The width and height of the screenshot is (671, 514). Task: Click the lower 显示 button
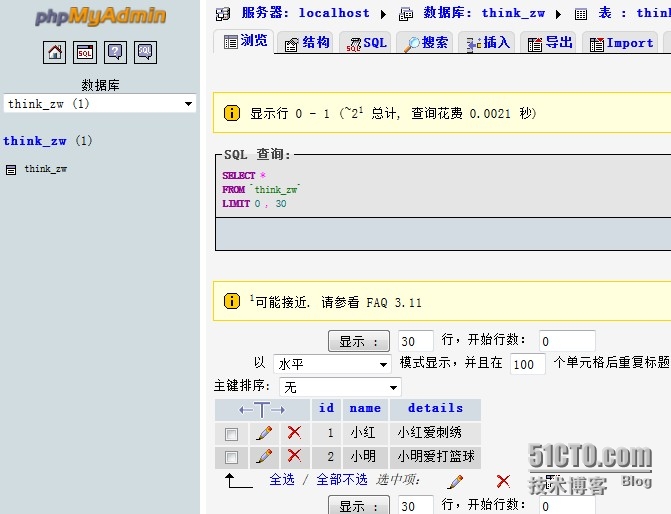pyautogui.click(x=359, y=505)
